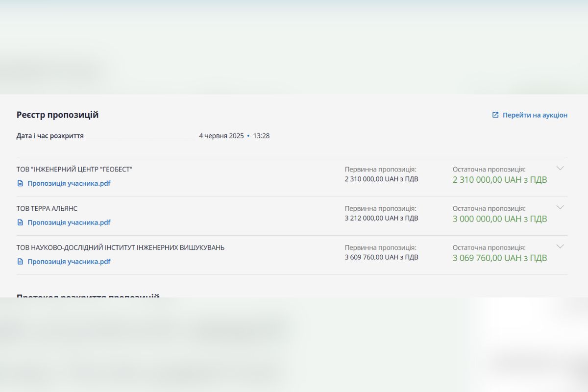Expand the ТЕРРА АЛЬЯНС row chevron
588x392 pixels.
point(560,207)
